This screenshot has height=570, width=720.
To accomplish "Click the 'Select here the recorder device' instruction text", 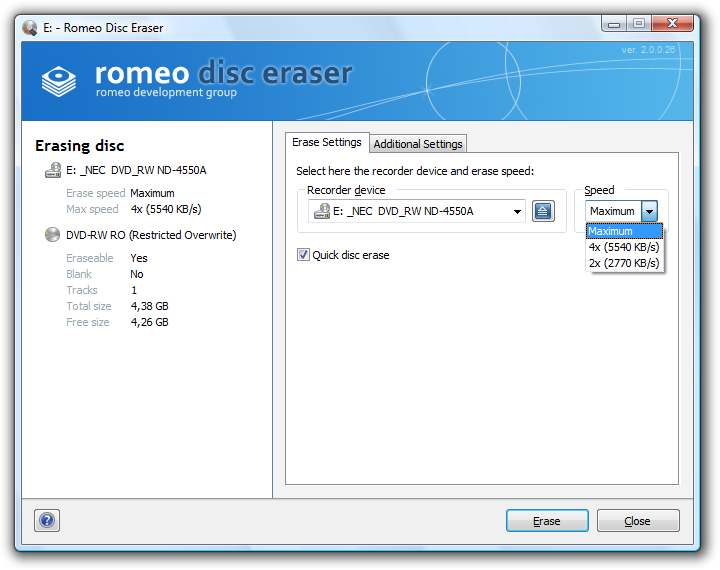I will click(x=415, y=171).
